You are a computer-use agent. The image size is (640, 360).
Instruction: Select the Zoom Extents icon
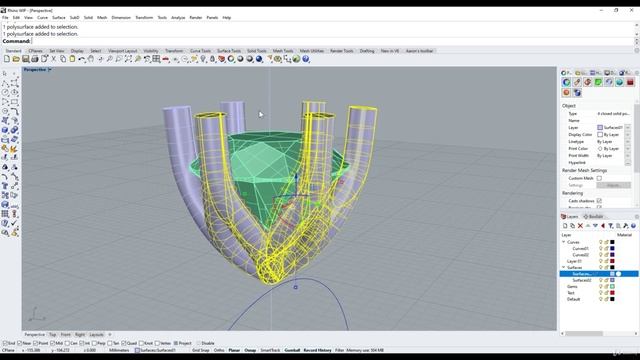(x=128, y=59)
